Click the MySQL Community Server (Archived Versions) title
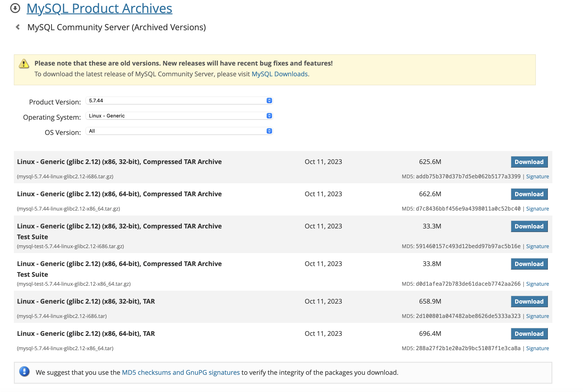Image resolution: width=583 pixels, height=392 pixels. pos(117,27)
